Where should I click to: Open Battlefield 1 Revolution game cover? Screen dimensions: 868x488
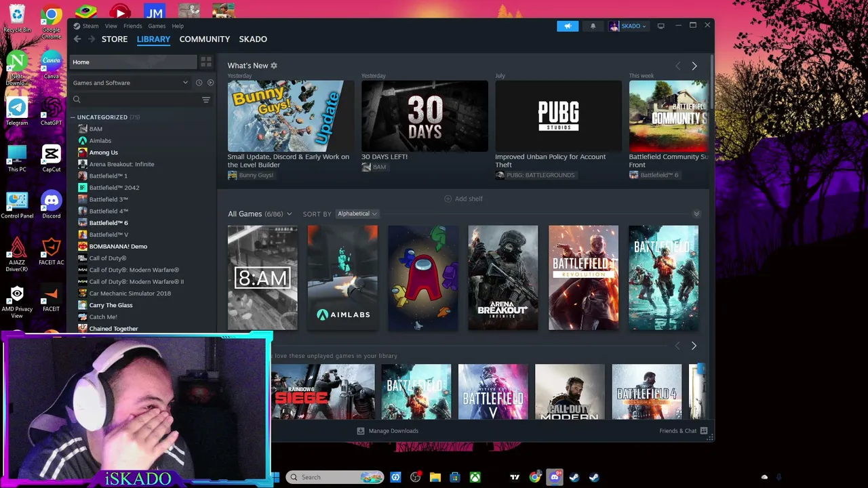pos(583,278)
